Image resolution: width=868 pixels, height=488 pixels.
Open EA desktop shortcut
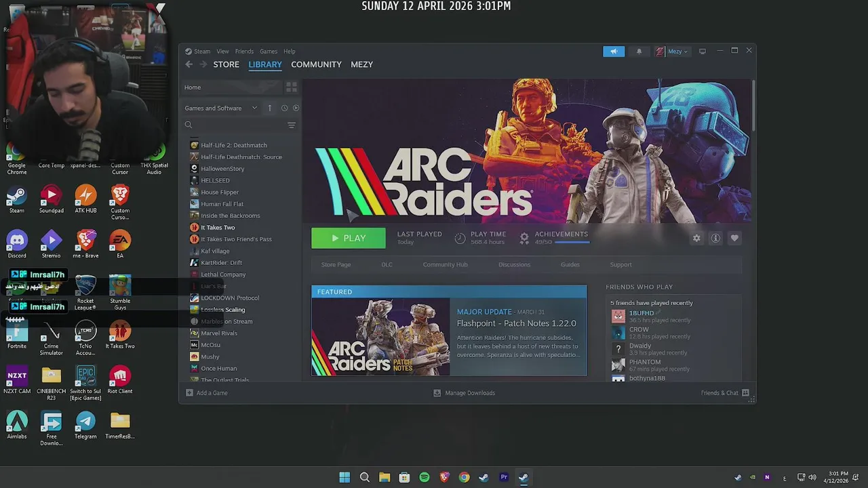pyautogui.click(x=120, y=244)
